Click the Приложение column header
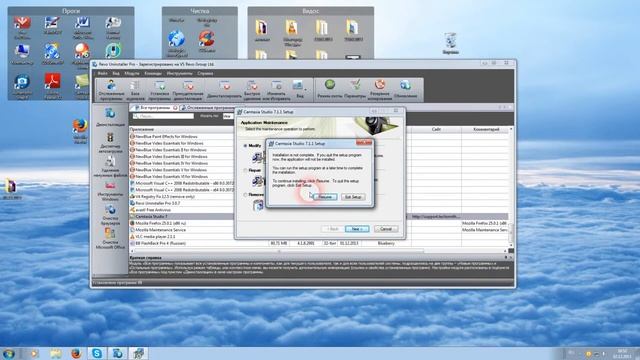This screenshot has height=360, width=640. coord(182,129)
